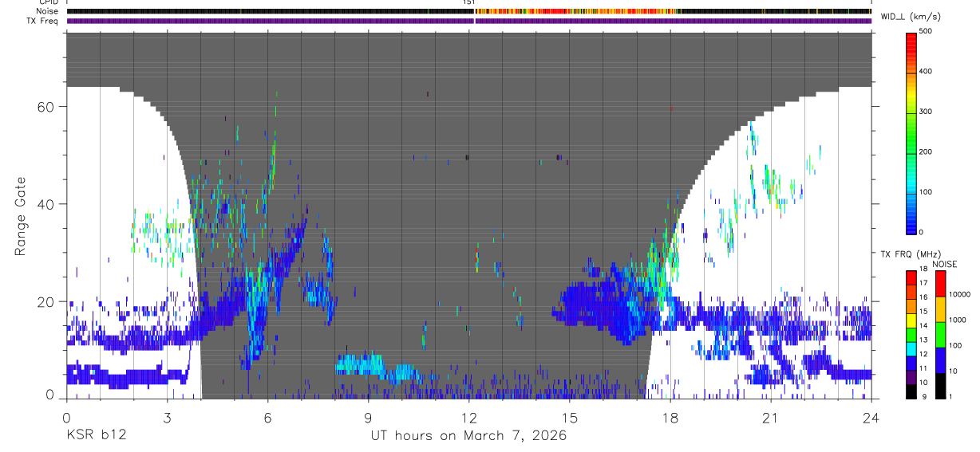
Task: Click the NOISE level color bar
Action: coord(941,334)
